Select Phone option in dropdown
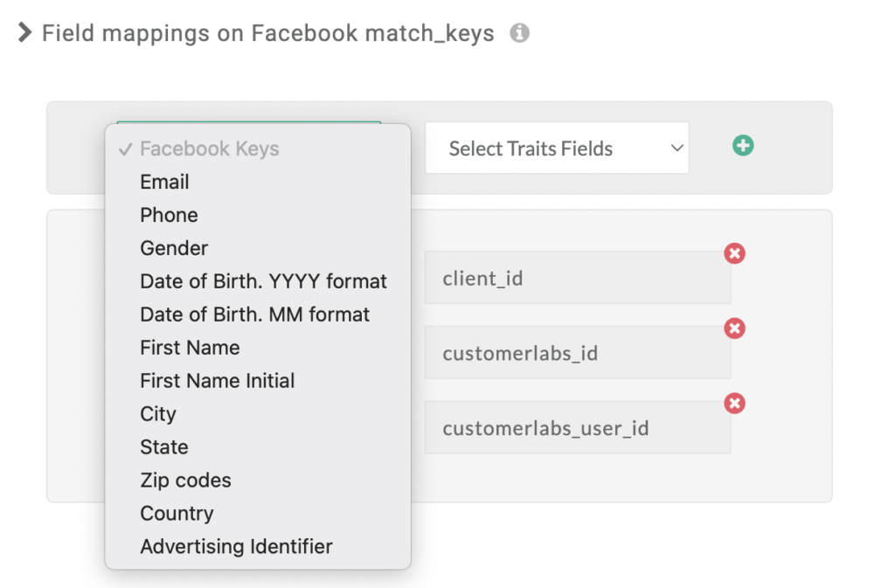 coord(258,215)
